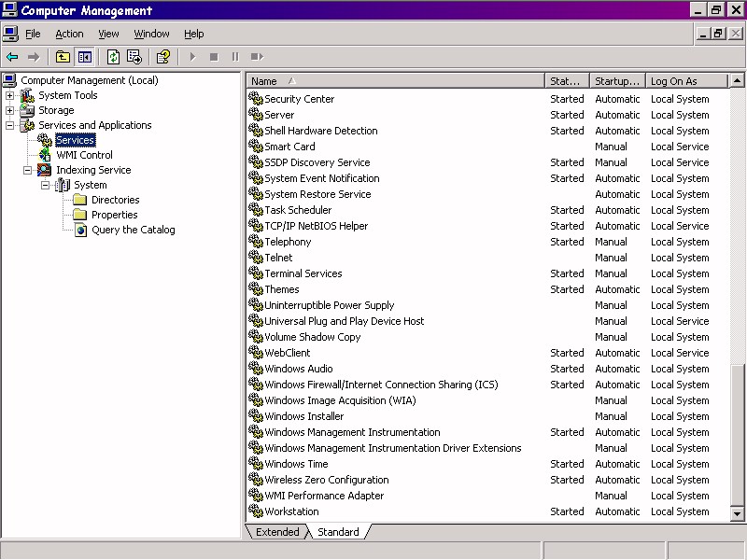Sort by the Status column header
747x560 pixels.
click(567, 81)
